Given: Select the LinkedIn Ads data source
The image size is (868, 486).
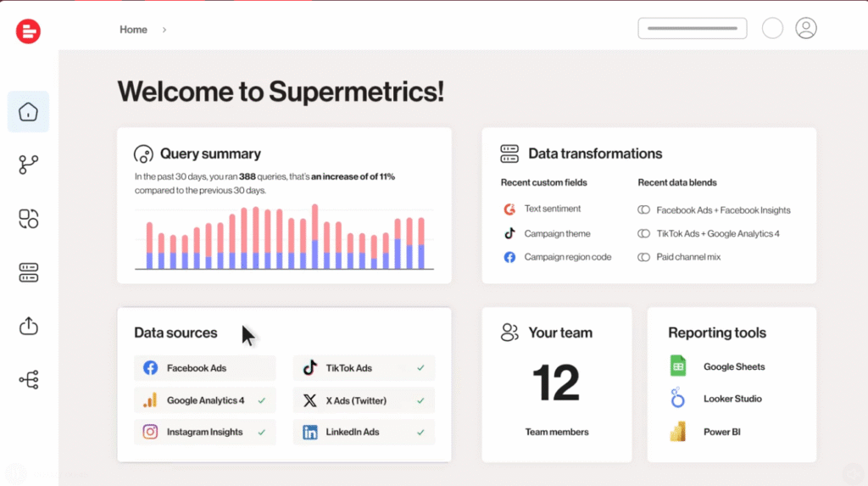Looking at the screenshot, I should [364, 432].
